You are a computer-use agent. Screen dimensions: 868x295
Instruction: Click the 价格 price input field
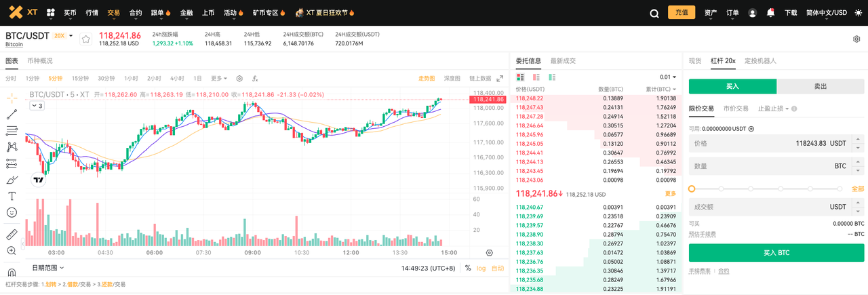pyautogui.click(x=776, y=143)
